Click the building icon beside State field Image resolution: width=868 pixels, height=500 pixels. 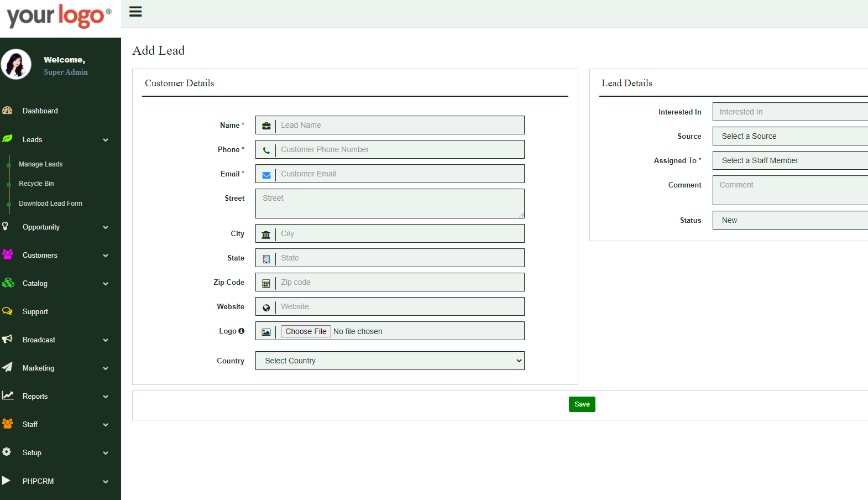(266, 259)
